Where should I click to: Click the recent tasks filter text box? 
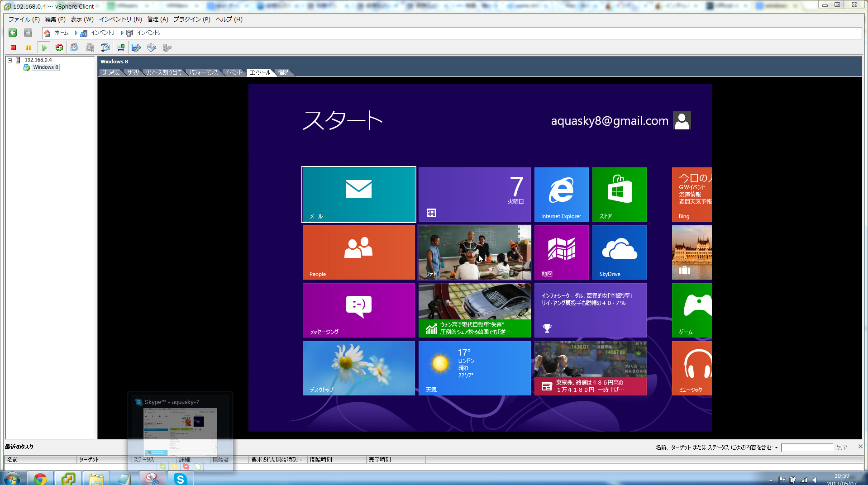click(806, 447)
